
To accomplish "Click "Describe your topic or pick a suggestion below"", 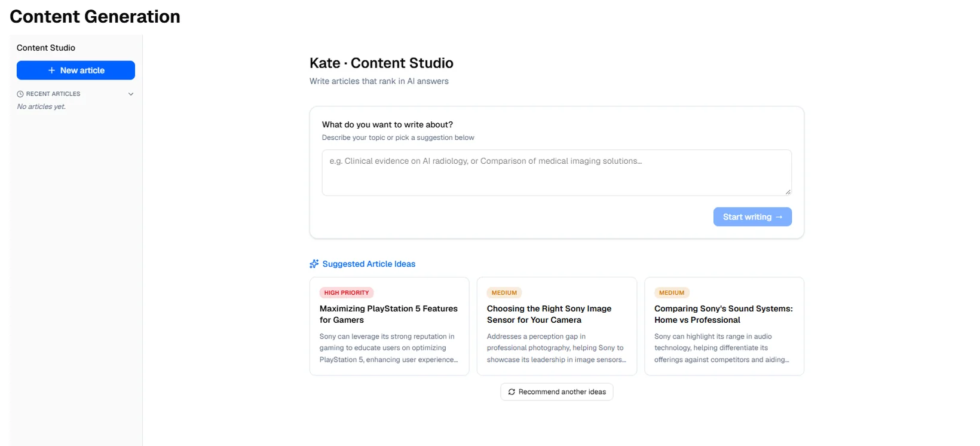I will (x=398, y=138).
